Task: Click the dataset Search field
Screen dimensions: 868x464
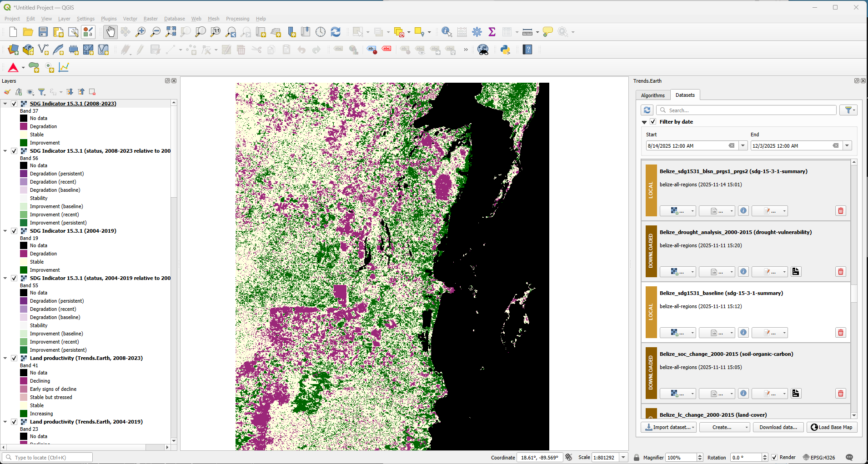Action: pyautogui.click(x=746, y=110)
